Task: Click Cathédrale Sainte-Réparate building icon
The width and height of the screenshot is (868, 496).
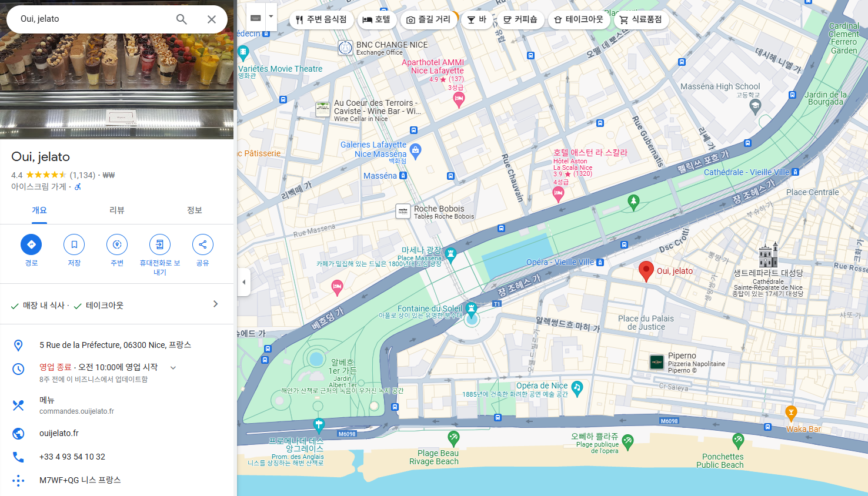Action: pyautogui.click(x=768, y=255)
